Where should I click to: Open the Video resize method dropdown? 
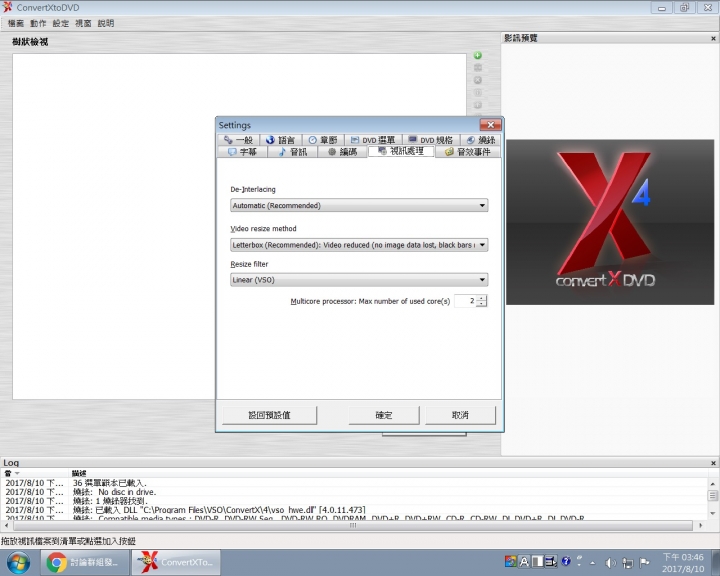point(359,245)
